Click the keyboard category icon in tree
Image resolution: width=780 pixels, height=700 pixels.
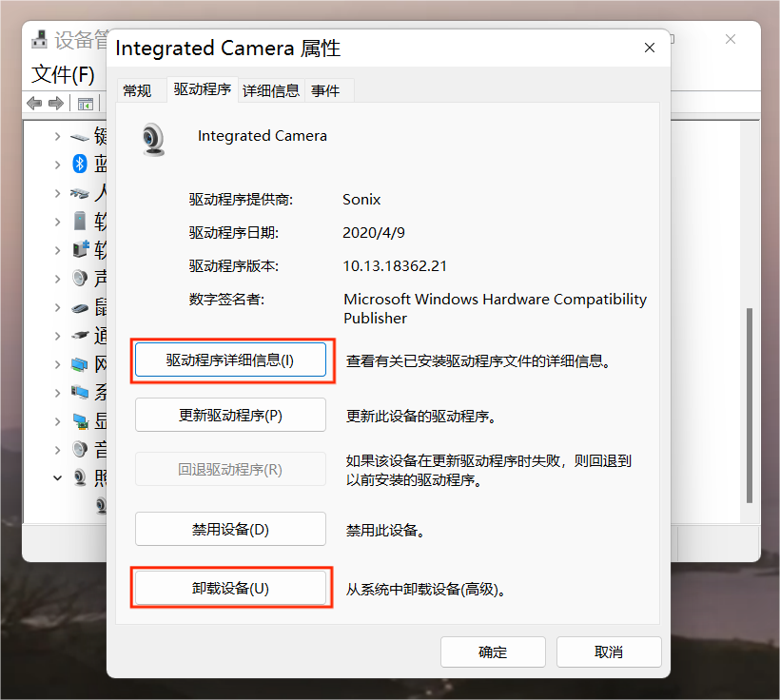click(81, 136)
